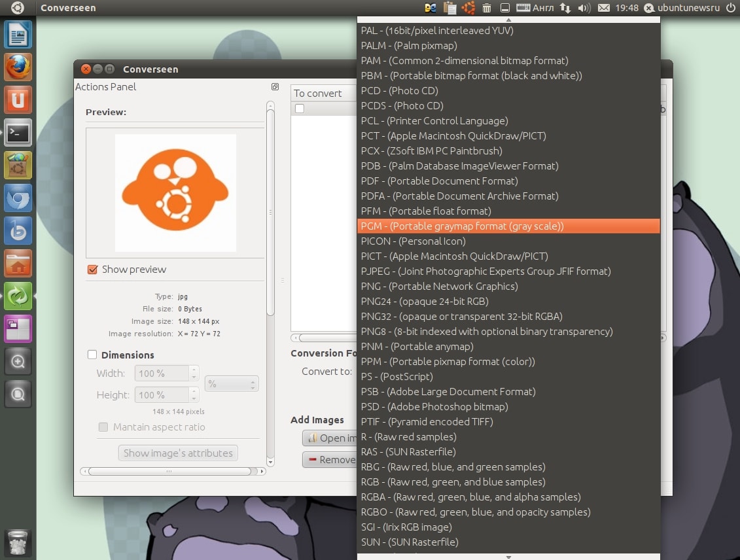Click the Height spinner arrows
The image size is (740, 560).
coord(194,395)
